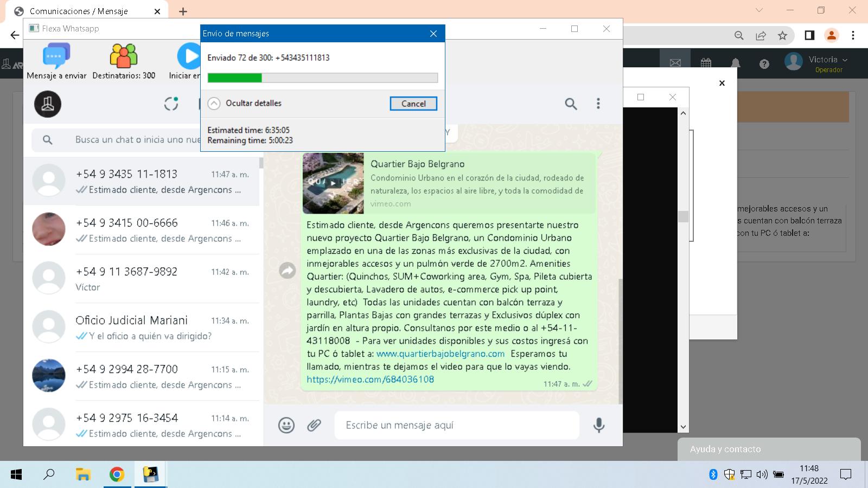The height and width of the screenshot is (488, 868).
Task: Click the Iniciar envío play icon
Action: coord(189,56)
